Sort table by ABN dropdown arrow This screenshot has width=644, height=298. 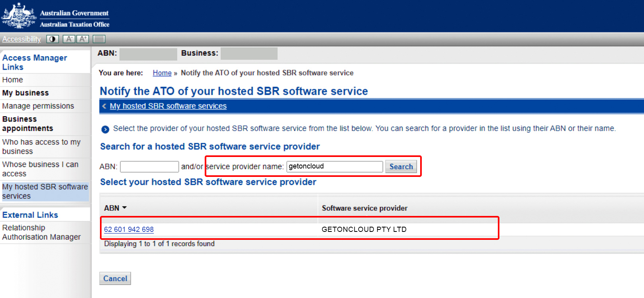click(124, 208)
